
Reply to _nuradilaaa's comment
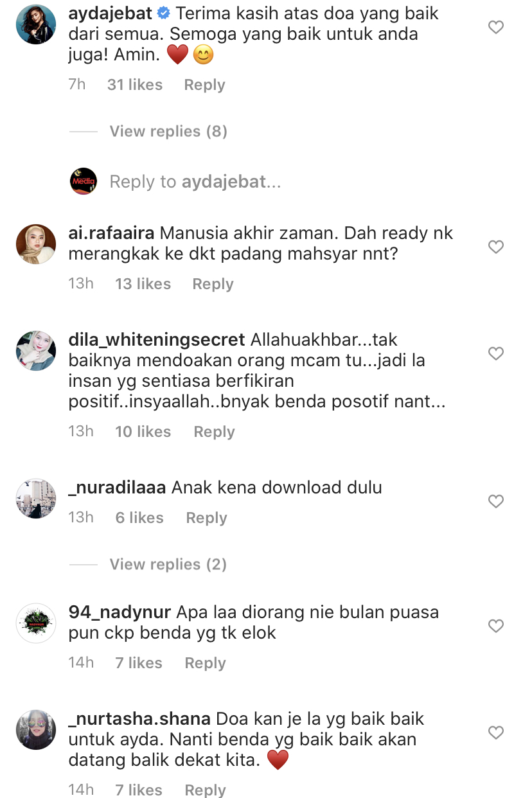pos(206,518)
